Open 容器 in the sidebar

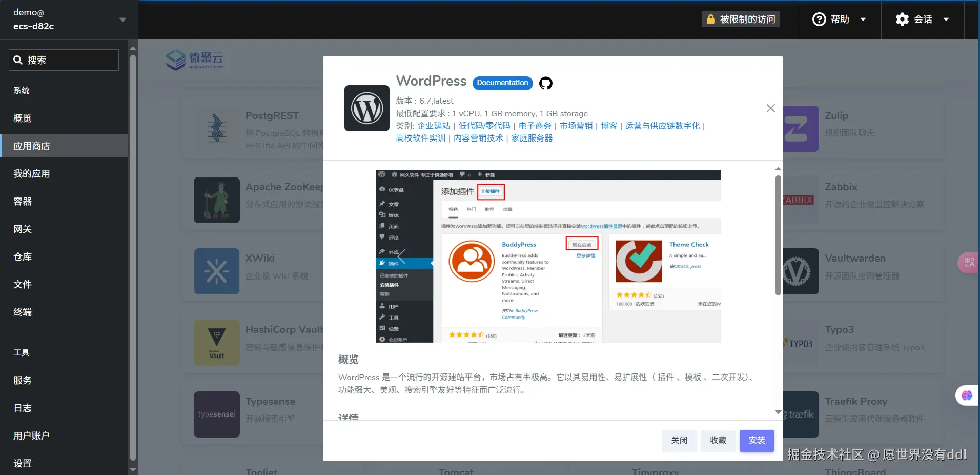tap(64, 201)
